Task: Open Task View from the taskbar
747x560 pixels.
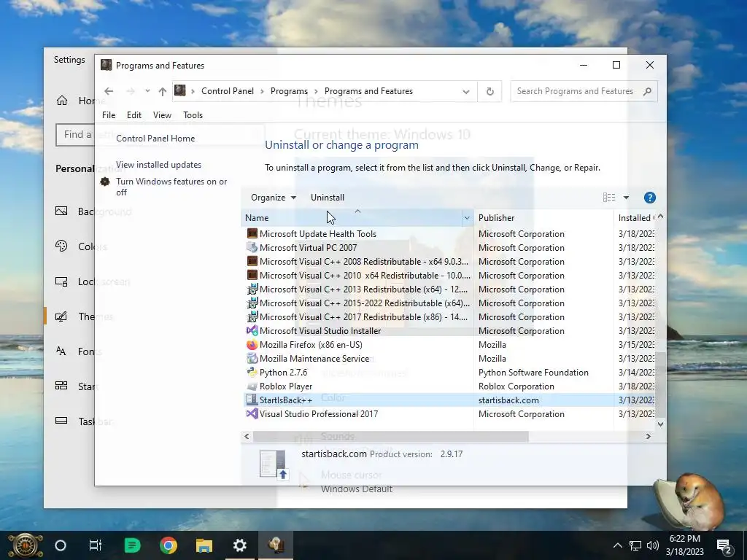Action: pos(96,545)
